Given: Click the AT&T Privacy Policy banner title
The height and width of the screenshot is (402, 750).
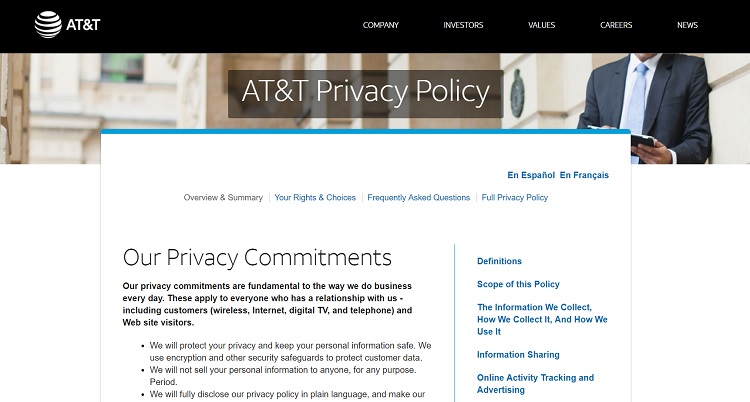Looking at the screenshot, I should click(366, 93).
